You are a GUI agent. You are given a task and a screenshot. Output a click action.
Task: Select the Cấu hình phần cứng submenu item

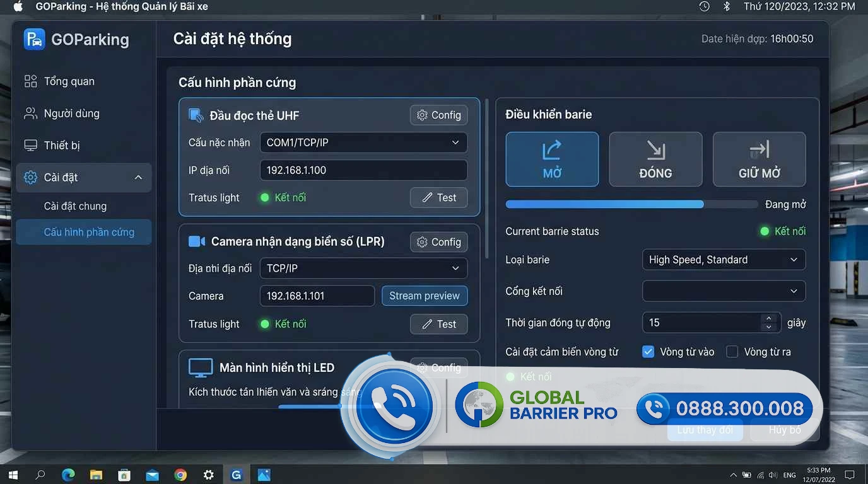84,232
